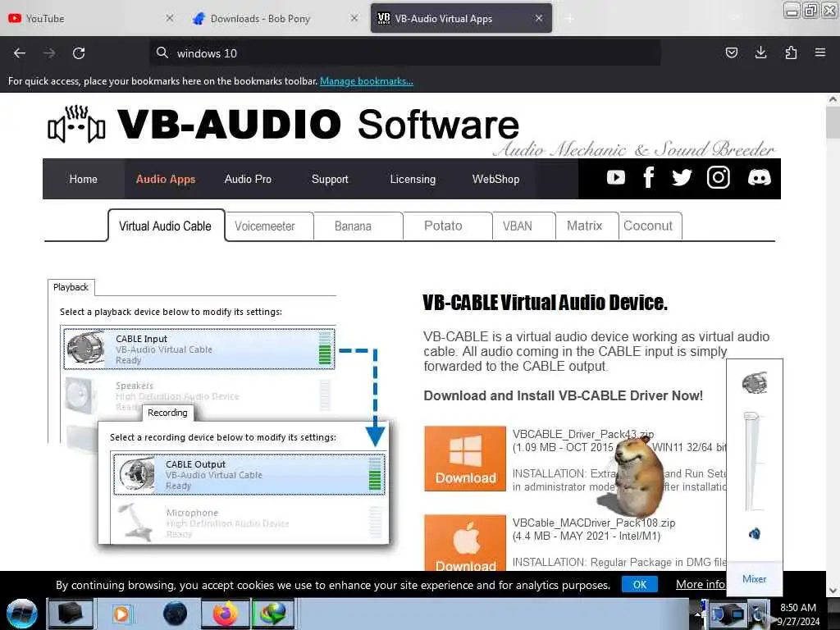Close the Downloads - Bob Pony tab
Screen dimensions: 840x630
coord(354,18)
